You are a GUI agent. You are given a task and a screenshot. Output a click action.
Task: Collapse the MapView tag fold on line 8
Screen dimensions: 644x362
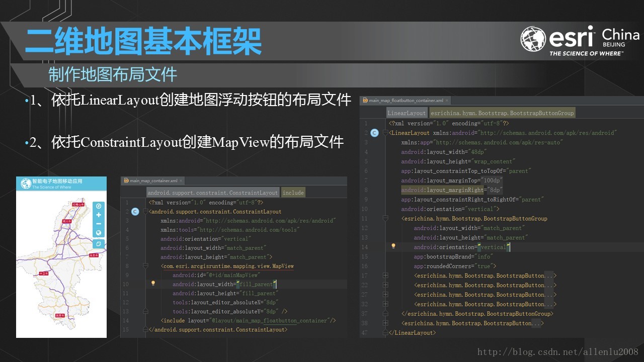pos(145,266)
